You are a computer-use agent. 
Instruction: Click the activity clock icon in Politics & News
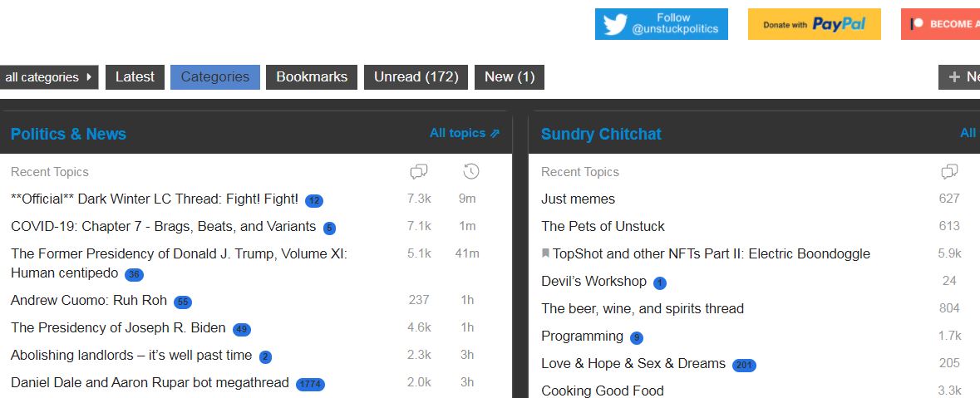[471, 172]
